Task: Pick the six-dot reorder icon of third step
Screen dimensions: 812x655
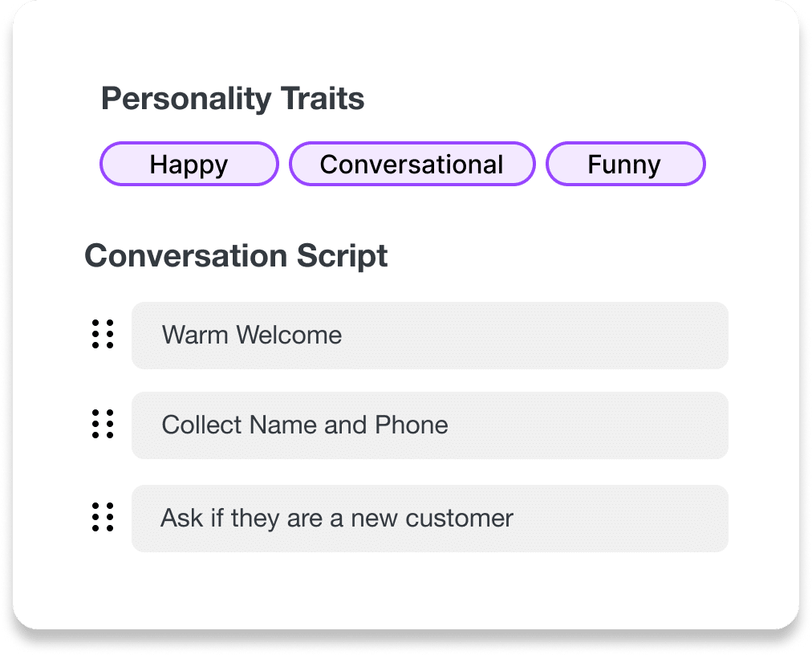Action: click(103, 517)
